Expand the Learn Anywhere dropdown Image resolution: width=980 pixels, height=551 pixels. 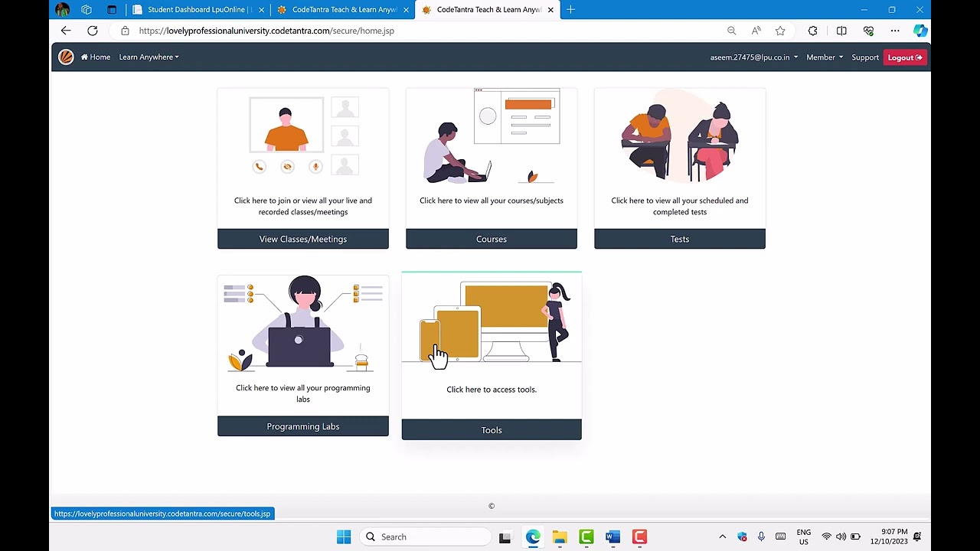[x=149, y=57]
